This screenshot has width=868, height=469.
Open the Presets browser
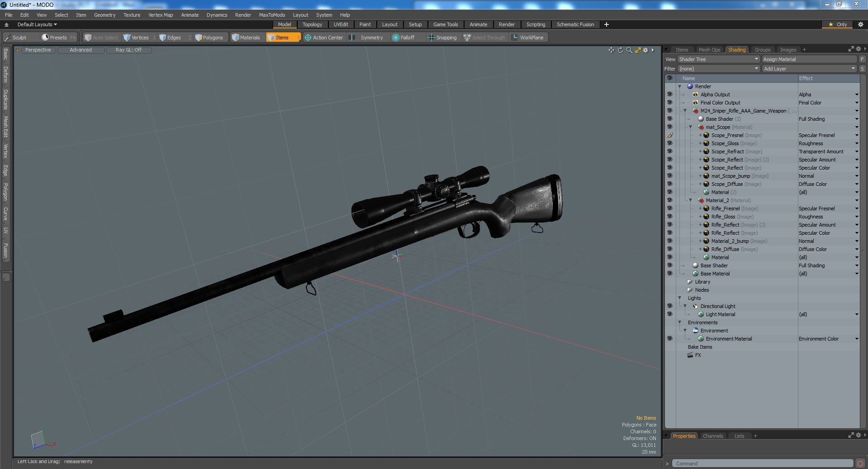[x=58, y=38]
